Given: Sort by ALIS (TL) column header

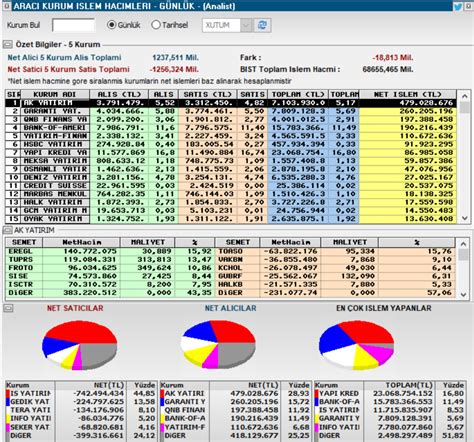Looking at the screenshot, I should [x=119, y=94].
